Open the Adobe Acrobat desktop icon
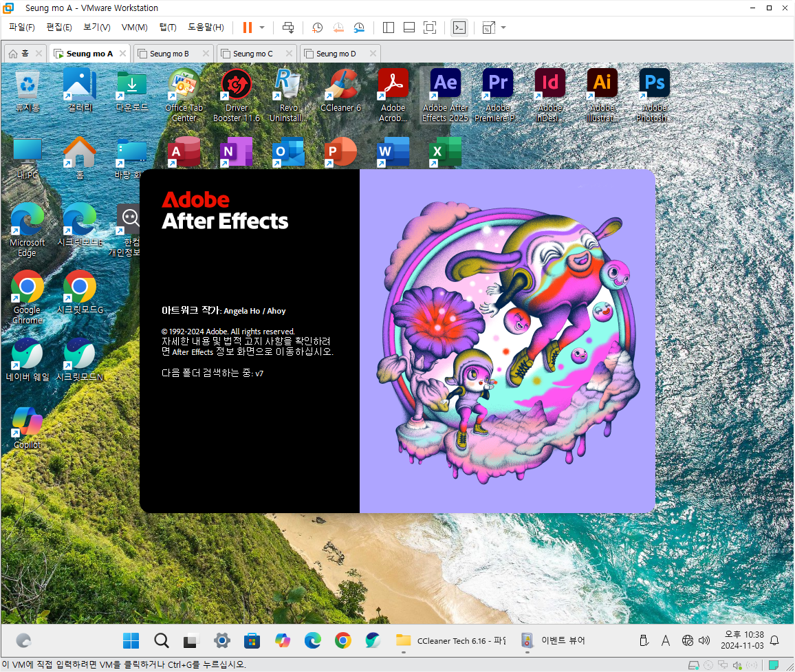 [x=393, y=96]
